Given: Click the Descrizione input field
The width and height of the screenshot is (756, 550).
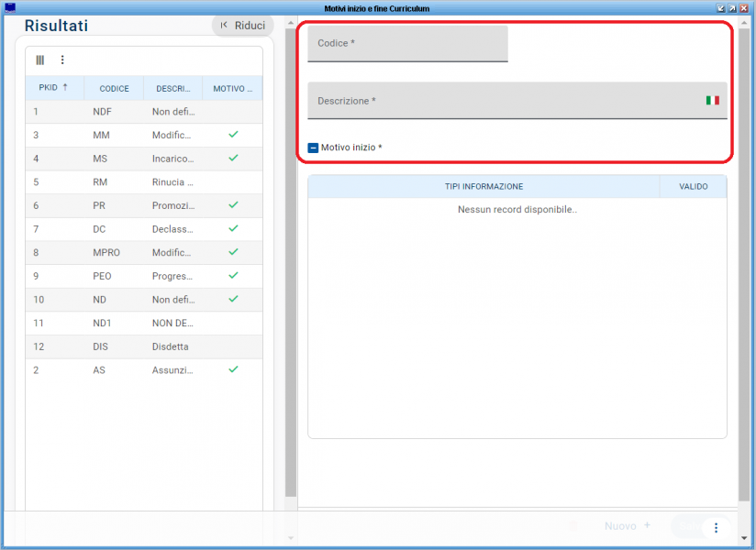Looking at the screenshot, I should [517, 101].
